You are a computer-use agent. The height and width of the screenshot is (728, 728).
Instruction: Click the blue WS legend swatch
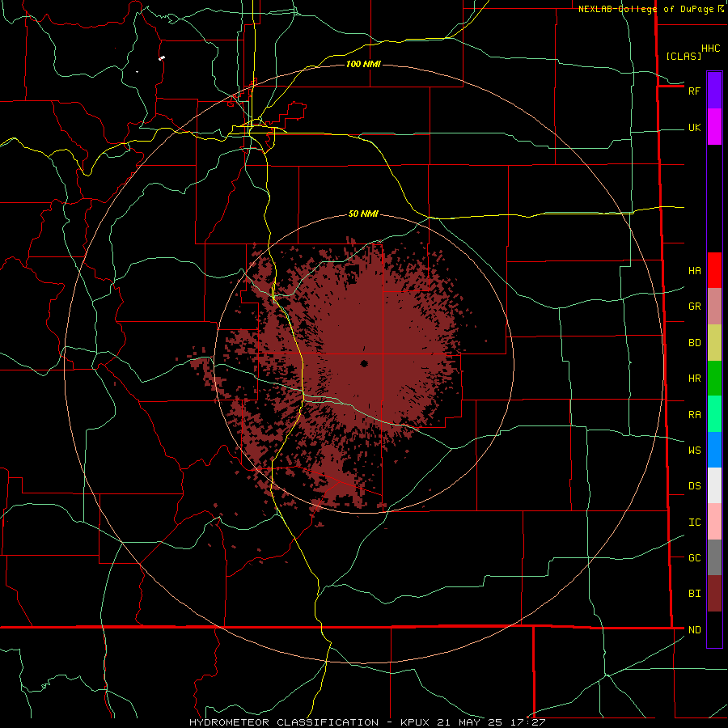[x=714, y=450]
